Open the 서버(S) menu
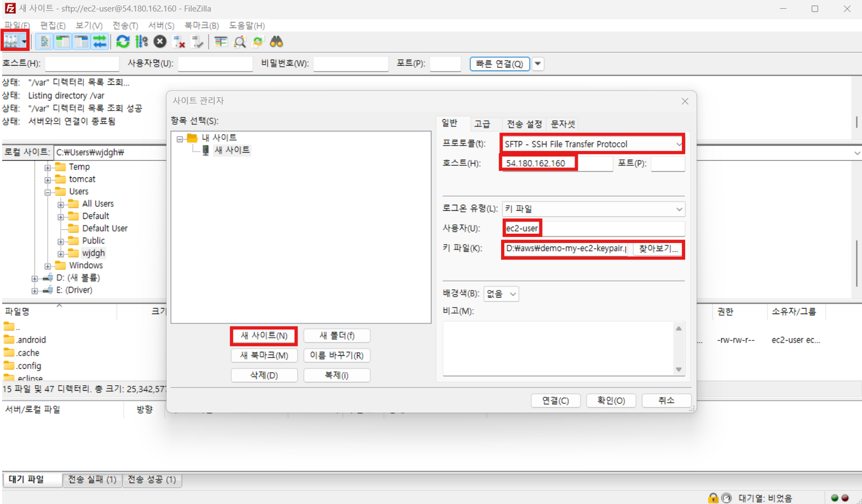The width and height of the screenshot is (862, 504). pyautogui.click(x=161, y=26)
